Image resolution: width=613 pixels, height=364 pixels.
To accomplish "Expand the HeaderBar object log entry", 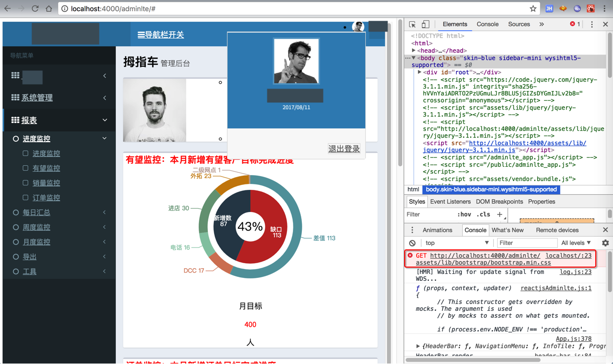I will coord(418,346).
